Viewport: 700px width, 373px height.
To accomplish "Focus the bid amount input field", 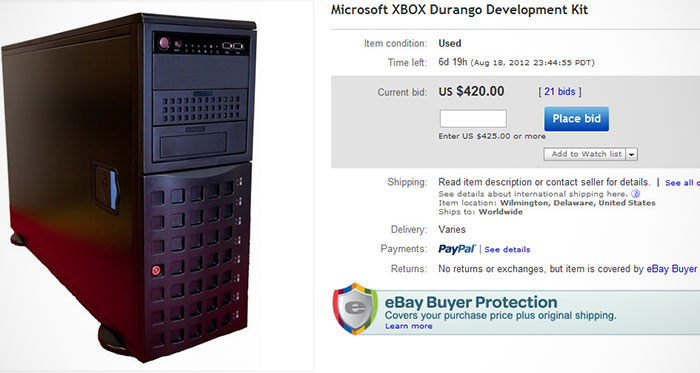I will click(x=473, y=119).
